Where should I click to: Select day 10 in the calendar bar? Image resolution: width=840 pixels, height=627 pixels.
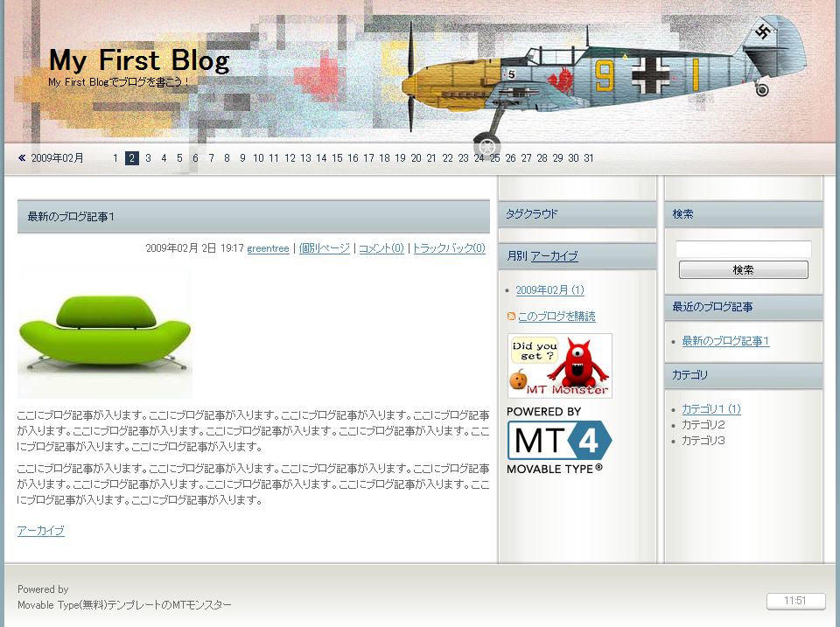(x=258, y=158)
